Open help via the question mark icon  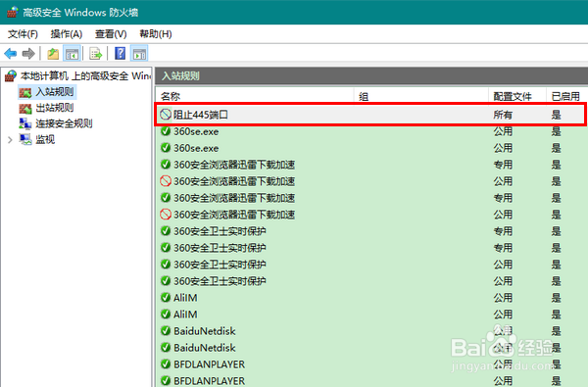tap(120, 53)
